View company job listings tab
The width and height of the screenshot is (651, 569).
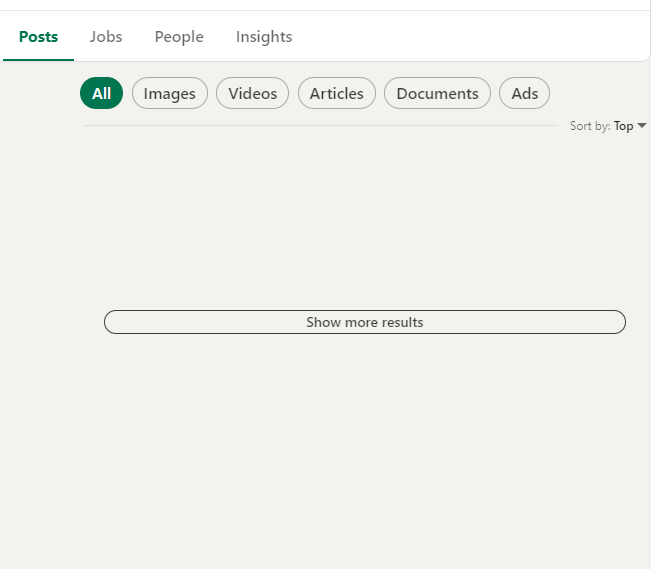(x=106, y=37)
